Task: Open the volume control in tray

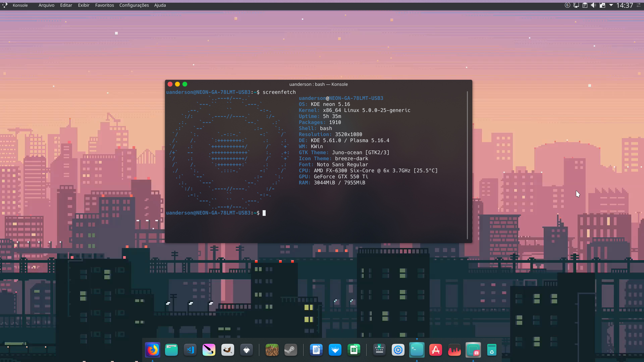Action: coord(593,5)
